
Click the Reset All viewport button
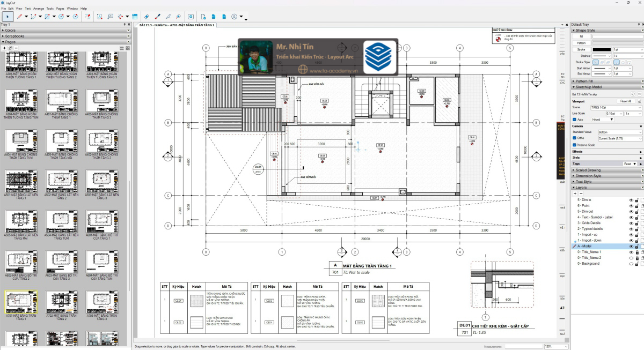pyautogui.click(x=626, y=101)
